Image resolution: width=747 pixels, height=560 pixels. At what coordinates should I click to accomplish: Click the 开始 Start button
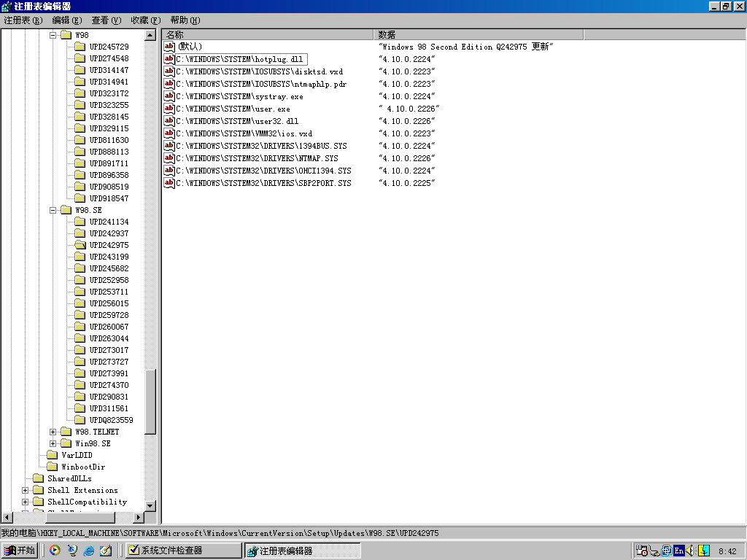(x=20, y=551)
